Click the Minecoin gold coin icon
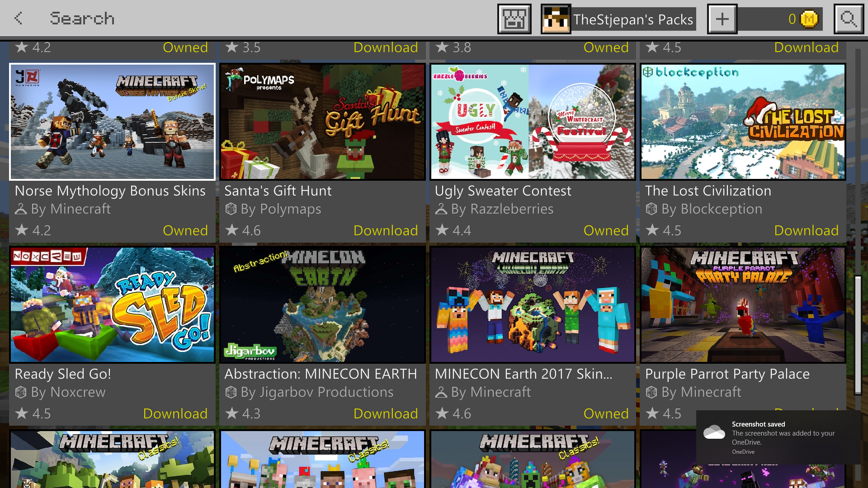This screenshot has height=488, width=868. coord(809,19)
